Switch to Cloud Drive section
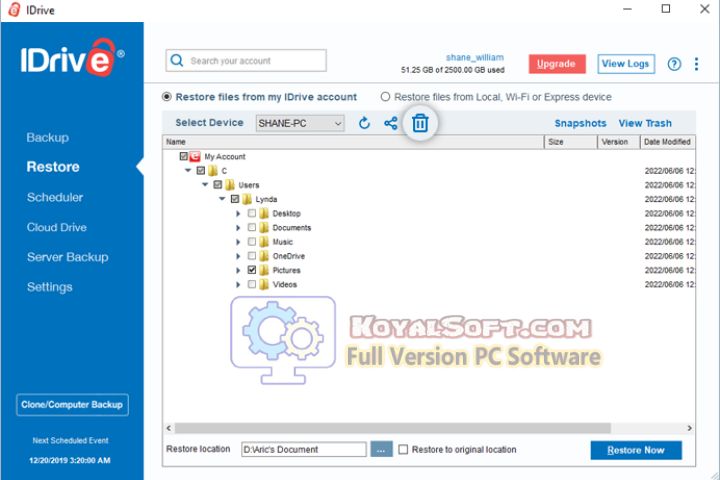 pyautogui.click(x=56, y=227)
